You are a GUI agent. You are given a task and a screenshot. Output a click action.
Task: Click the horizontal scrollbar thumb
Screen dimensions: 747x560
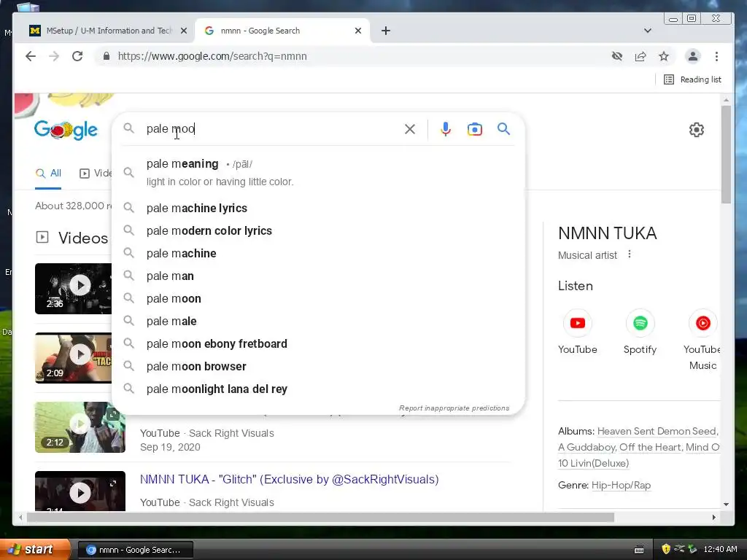pyautogui.click(x=320, y=517)
